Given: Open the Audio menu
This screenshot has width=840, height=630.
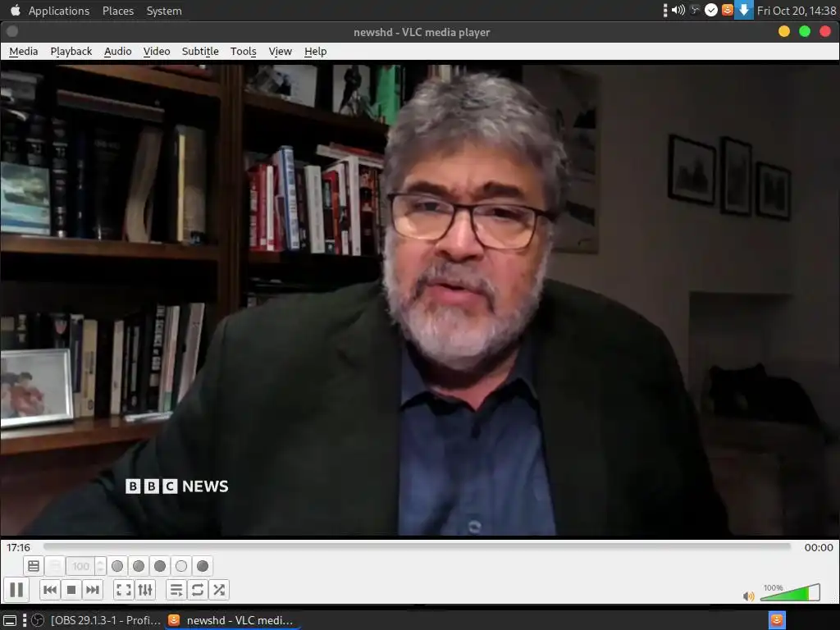Looking at the screenshot, I should click(118, 52).
